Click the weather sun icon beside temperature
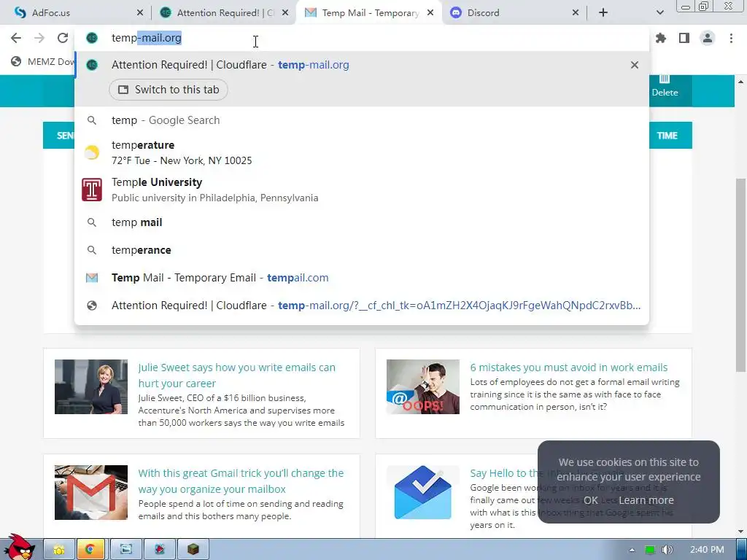The image size is (747, 560). (92, 152)
